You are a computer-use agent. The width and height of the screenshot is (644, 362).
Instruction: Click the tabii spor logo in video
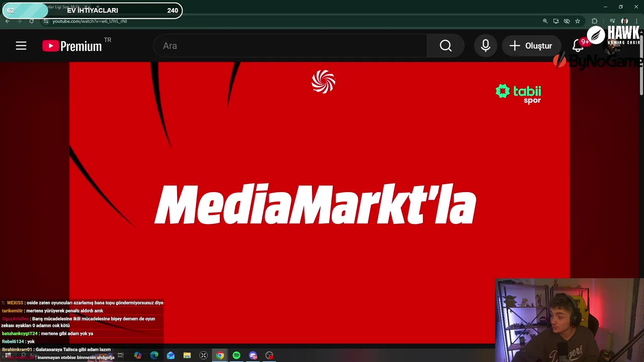(518, 94)
